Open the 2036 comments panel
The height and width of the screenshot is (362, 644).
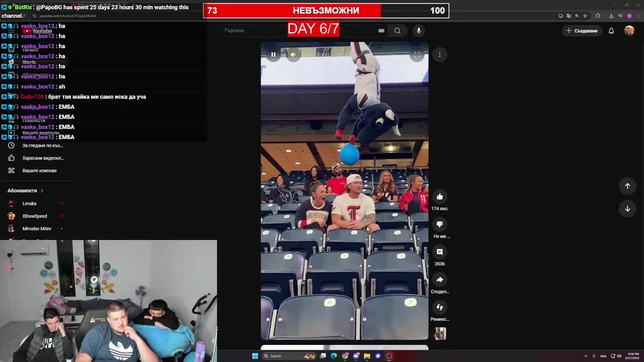point(439,252)
